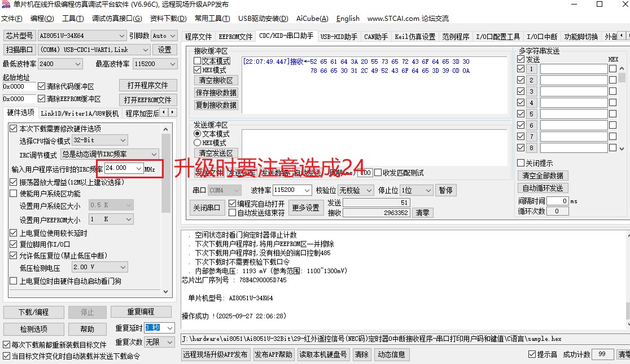Click left arrow beside the 程序加密后 tab

click(164, 112)
